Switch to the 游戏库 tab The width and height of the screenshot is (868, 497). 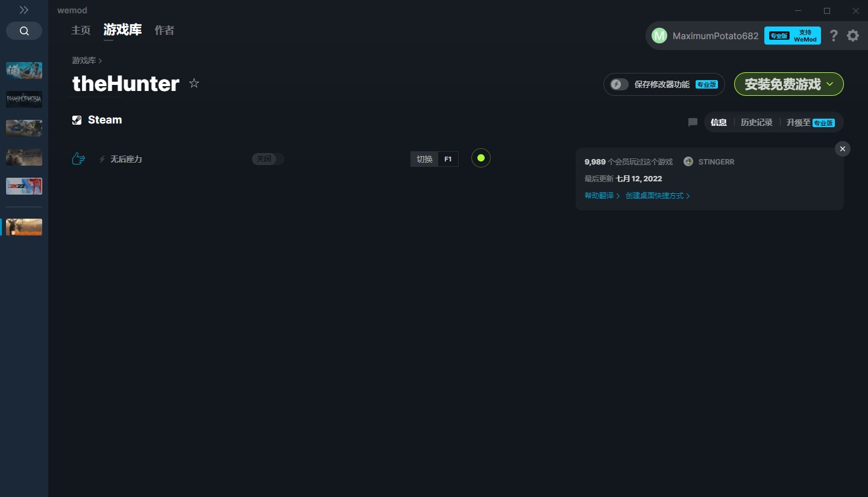122,30
